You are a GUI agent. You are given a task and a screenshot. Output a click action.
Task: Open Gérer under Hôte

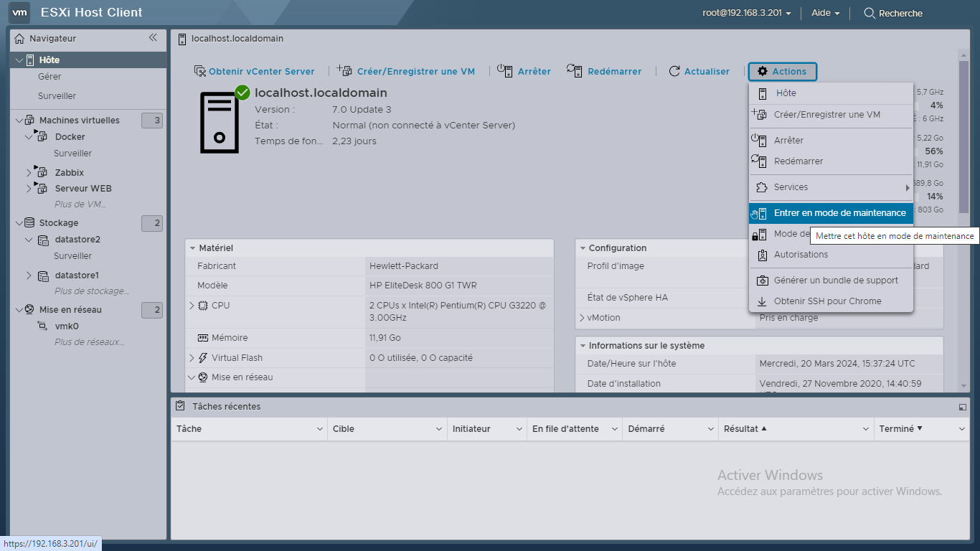pos(50,77)
